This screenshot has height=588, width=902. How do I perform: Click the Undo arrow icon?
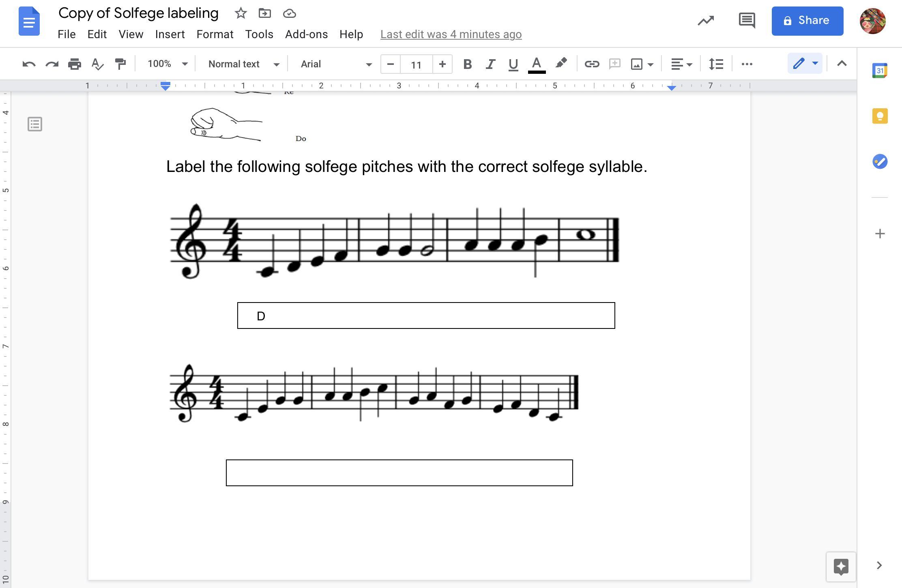point(29,64)
